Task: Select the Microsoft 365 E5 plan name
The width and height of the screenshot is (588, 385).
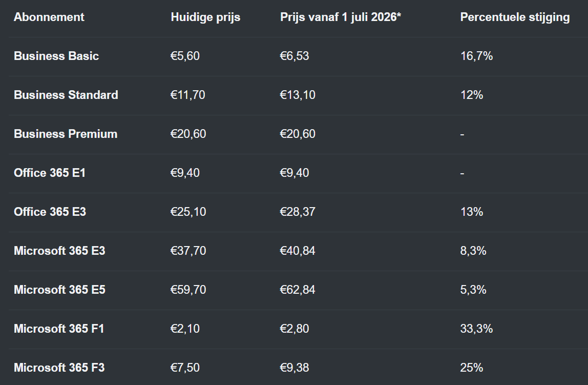Action: [59, 290]
